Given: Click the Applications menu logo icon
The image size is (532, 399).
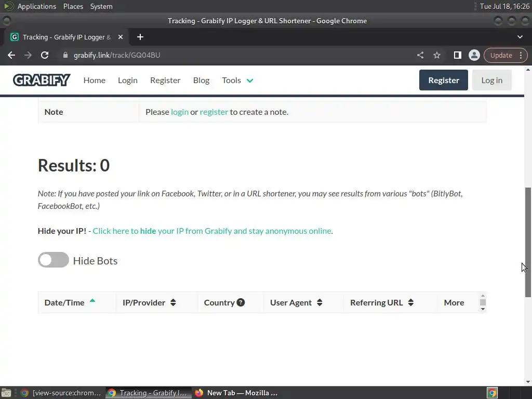Looking at the screenshot, I should click(8, 6).
